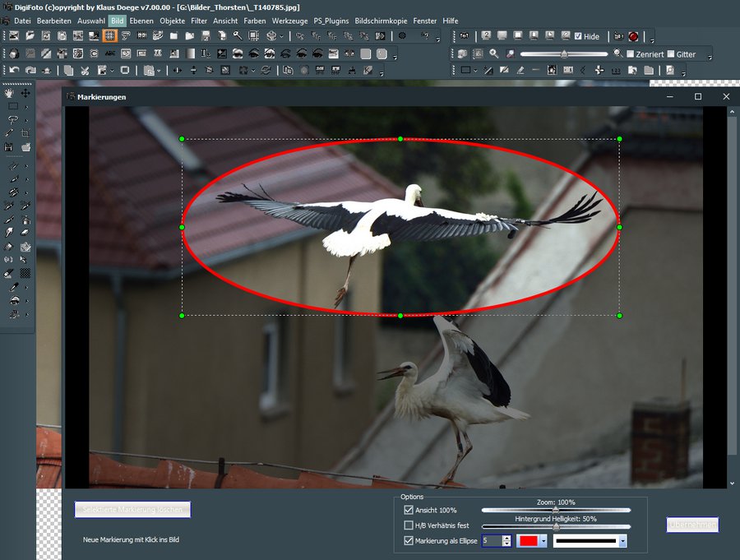Toggle the Hide checkbox
Image resolution: width=740 pixels, height=560 pixels.
pos(578,36)
